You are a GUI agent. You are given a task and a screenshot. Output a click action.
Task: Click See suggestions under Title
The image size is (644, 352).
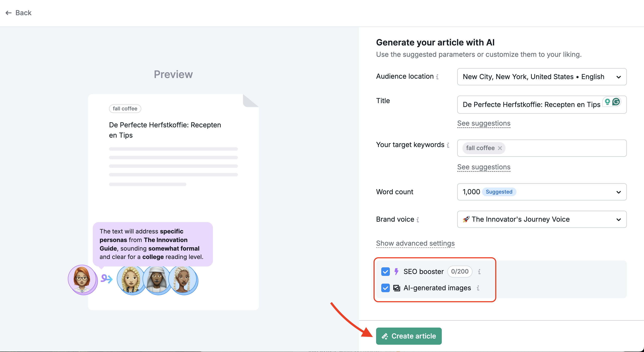point(484,123)
